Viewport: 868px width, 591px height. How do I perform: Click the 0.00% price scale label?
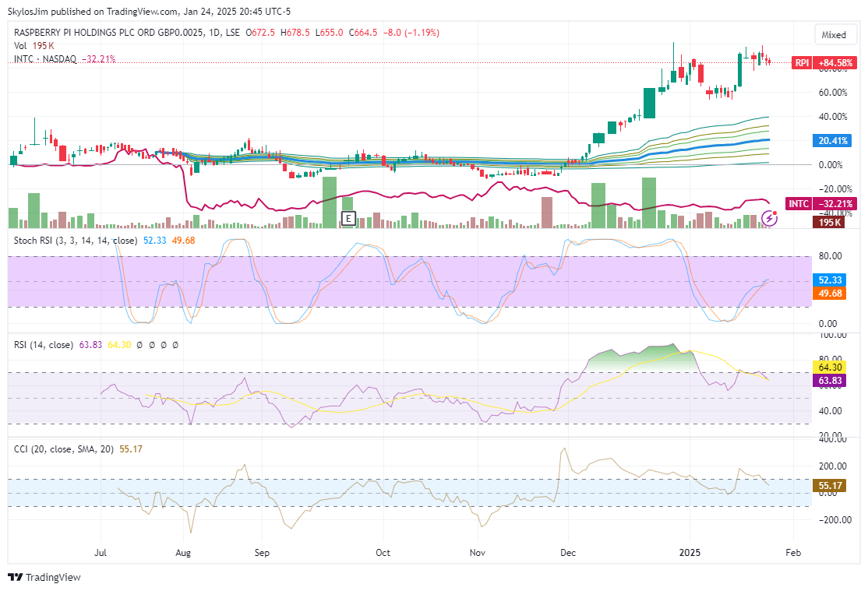(x=831, y=165)
